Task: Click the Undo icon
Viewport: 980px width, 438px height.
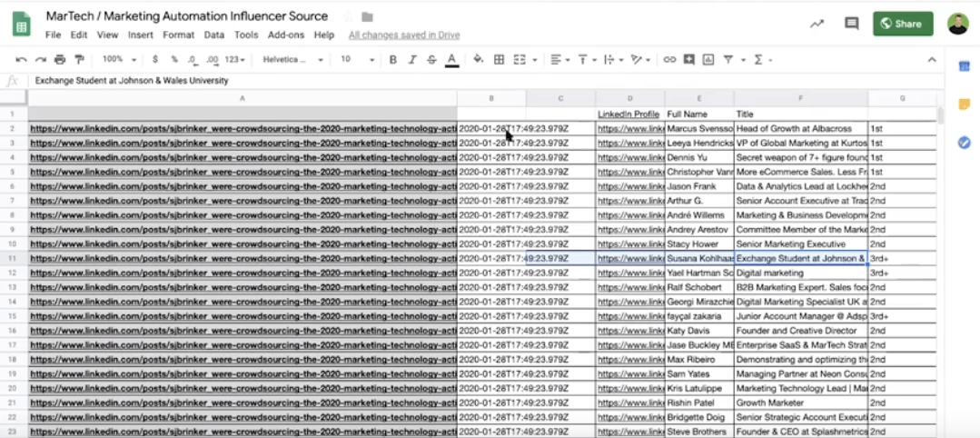Action: (21, 59)
